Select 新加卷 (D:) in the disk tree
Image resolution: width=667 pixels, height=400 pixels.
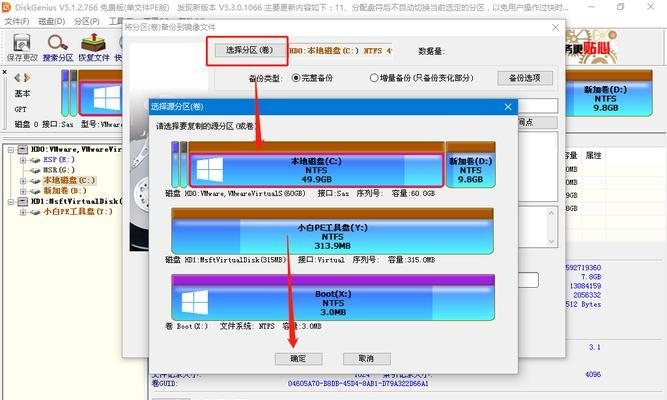65,191
